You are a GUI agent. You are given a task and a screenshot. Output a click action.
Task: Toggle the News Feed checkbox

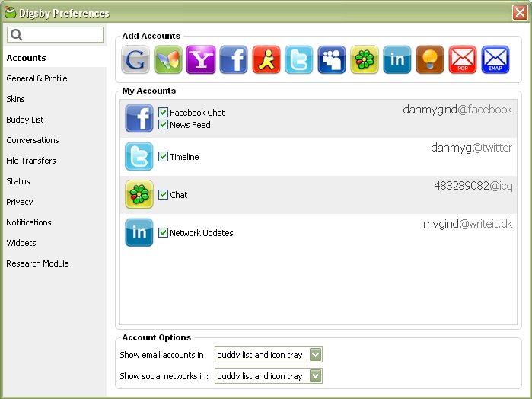tap(163, 125)
